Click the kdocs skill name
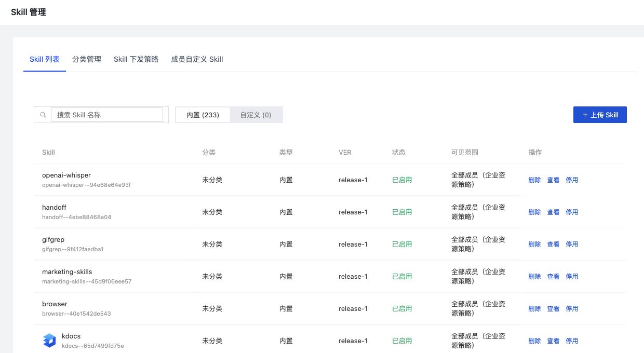 point(71,336)
